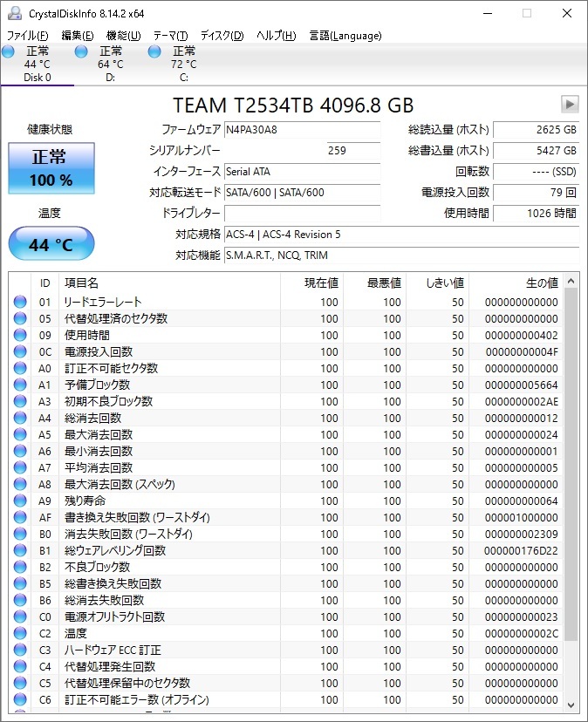The width and height of the screenshot is (588, 722).
Task: Click the rotation rate field ---- (SSD)
Action: pos(536,172)
